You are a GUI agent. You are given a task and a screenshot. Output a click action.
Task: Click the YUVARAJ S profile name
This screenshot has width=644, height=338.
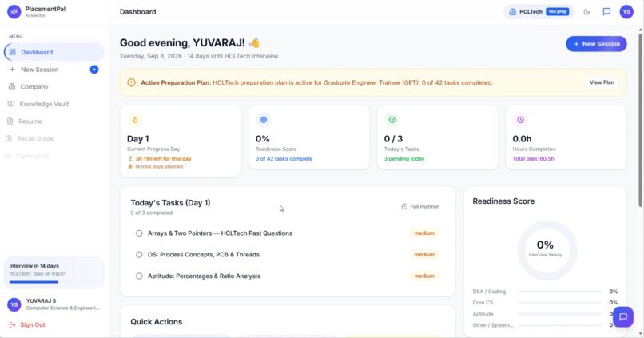[41, 301]
